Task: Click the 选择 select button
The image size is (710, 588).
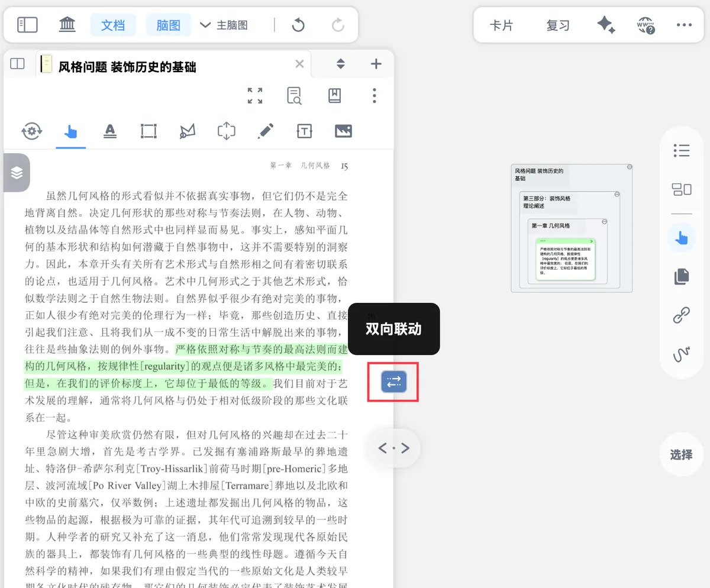Action: pos(682,455)
